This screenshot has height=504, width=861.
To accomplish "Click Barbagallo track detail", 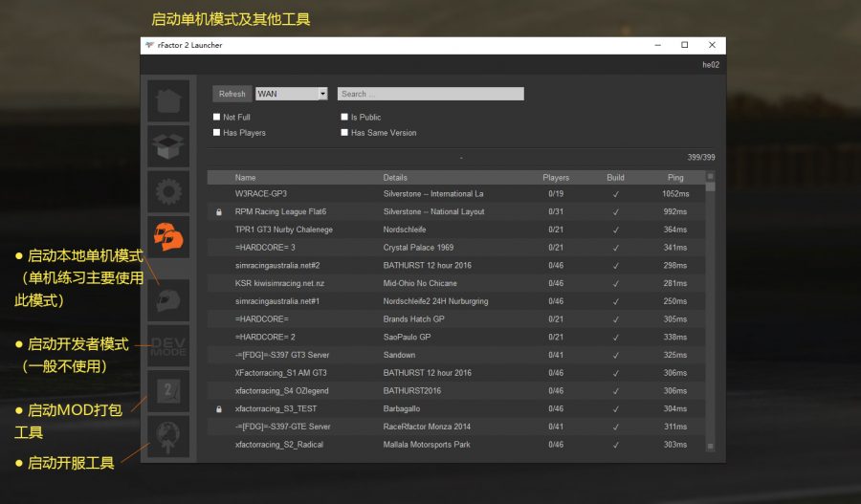I will tap(402, 409).
